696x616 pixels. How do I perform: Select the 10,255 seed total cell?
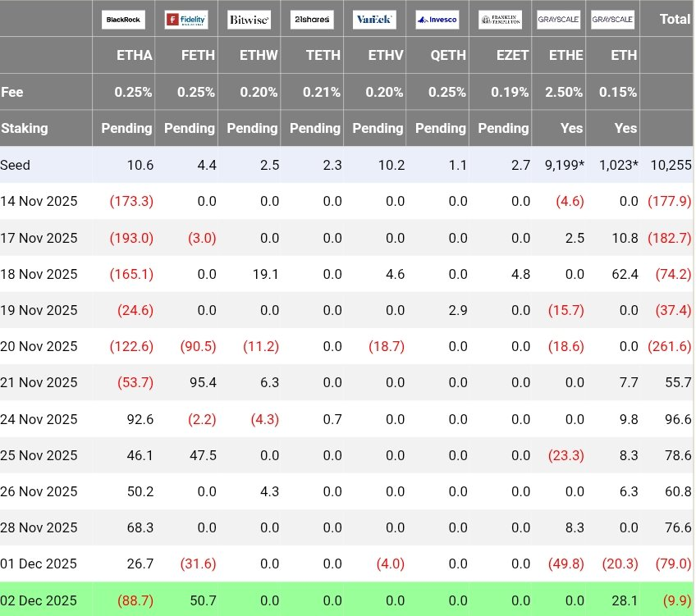point(671,165)
